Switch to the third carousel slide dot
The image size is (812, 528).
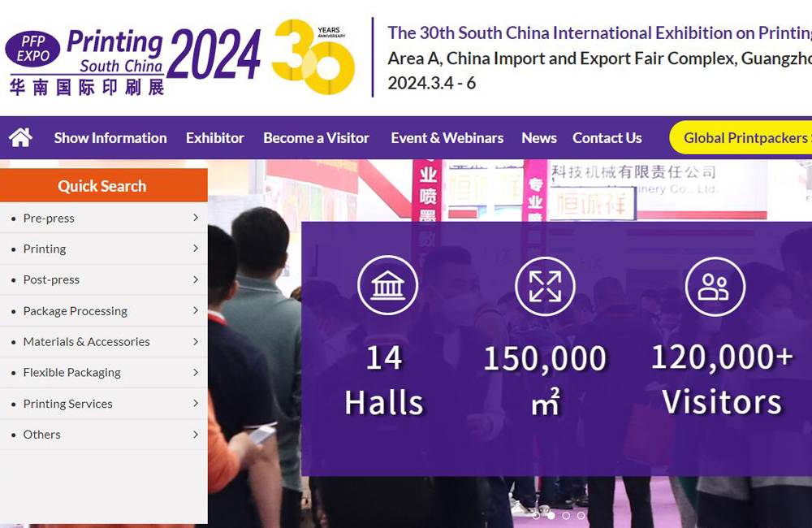566,516
